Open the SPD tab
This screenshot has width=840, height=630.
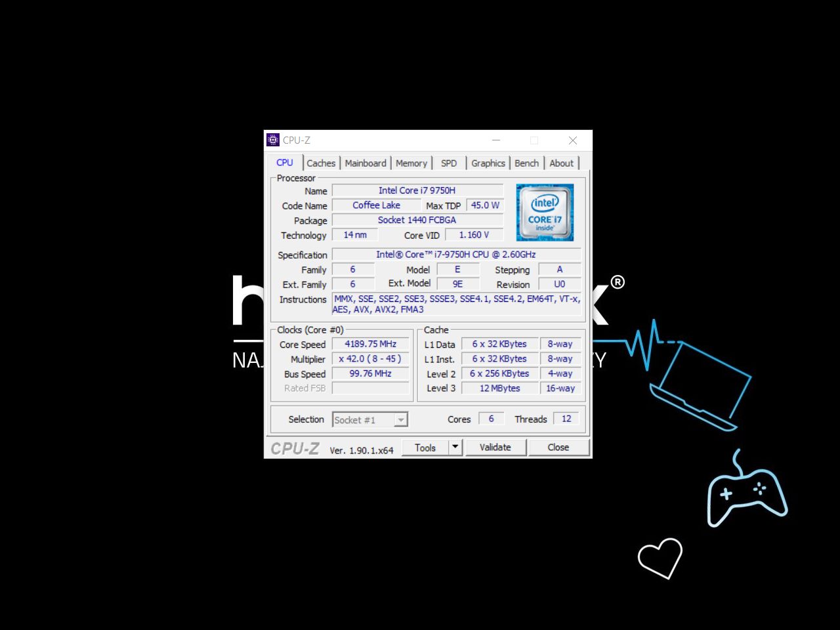449,163
